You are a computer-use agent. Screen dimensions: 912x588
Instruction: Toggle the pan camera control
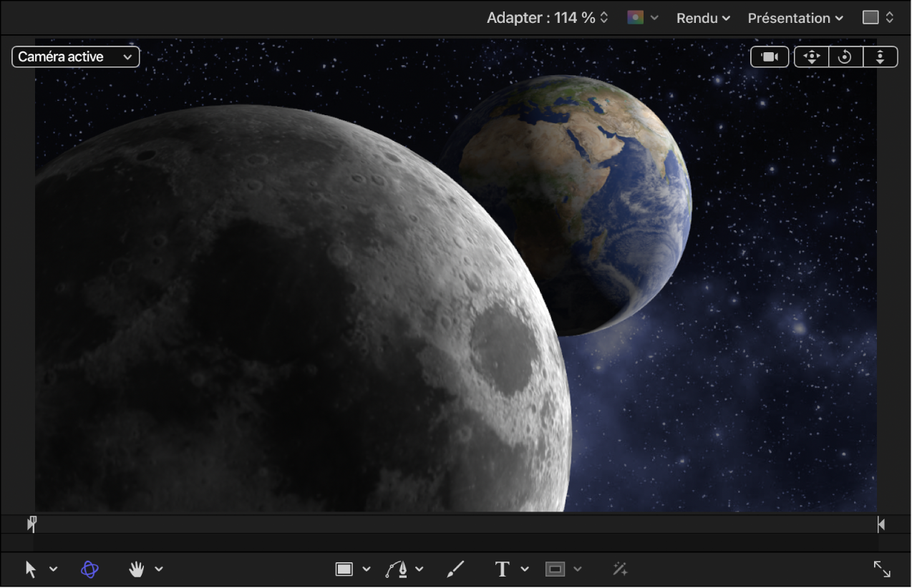point(811,57)
